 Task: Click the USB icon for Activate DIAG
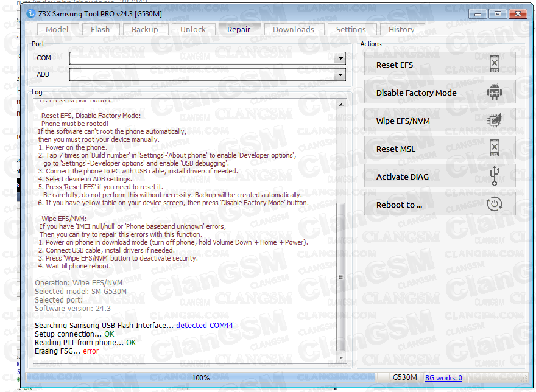click(495, 177)
